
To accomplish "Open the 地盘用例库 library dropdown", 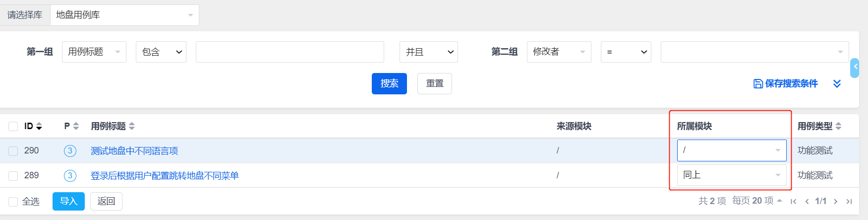I will [x=124, y=15].
